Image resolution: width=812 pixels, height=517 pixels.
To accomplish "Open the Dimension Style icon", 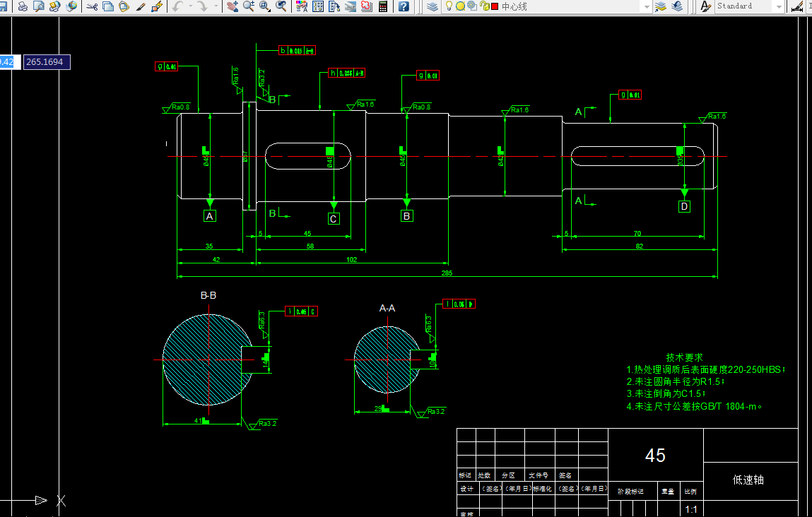I will [x=798, y=6].
